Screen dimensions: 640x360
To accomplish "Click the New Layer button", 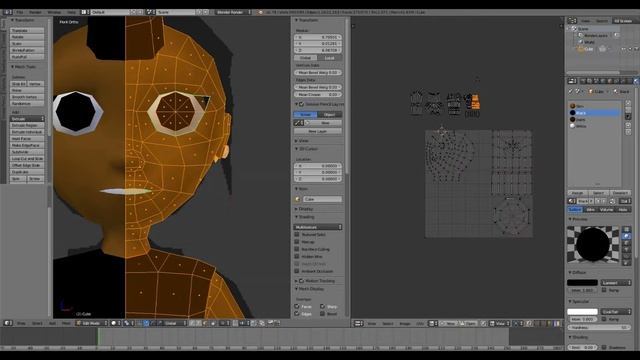I will [318, 131].
